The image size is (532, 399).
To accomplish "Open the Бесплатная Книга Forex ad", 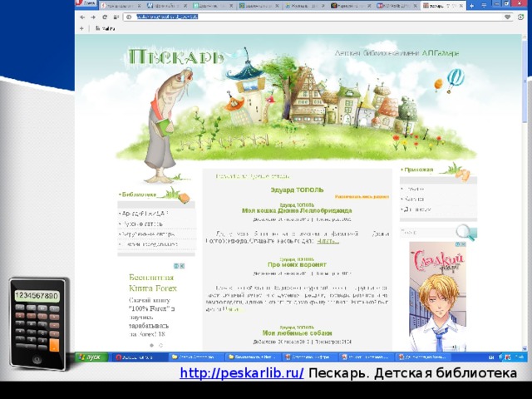I will [153, 283].
